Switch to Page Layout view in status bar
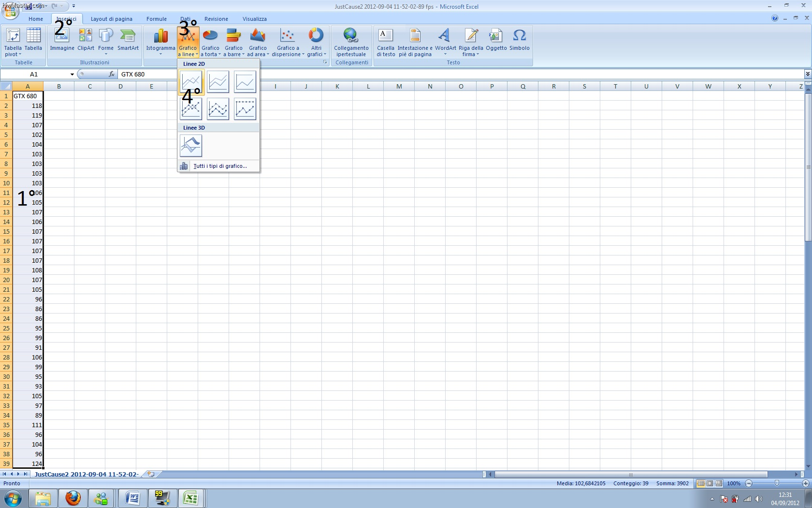Screen dimensions: 812x508 pyautogui.click(x=710, y=483)
